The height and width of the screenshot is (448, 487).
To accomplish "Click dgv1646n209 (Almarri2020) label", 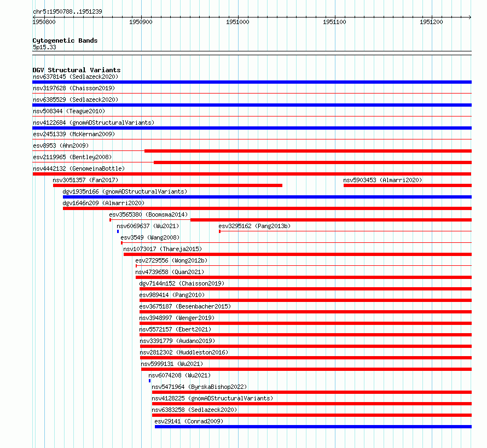I will [103, 203].
